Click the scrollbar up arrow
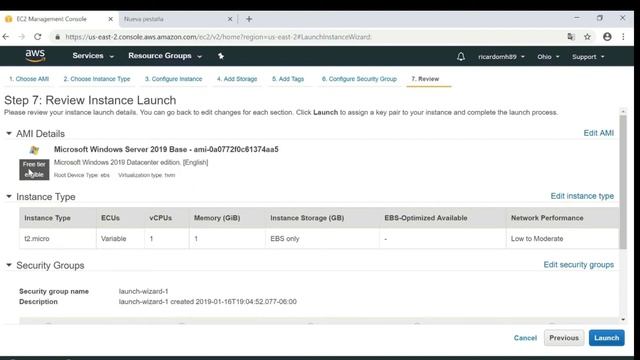The width and height of the screenshot is (640, 360). (x=623, y=111)
